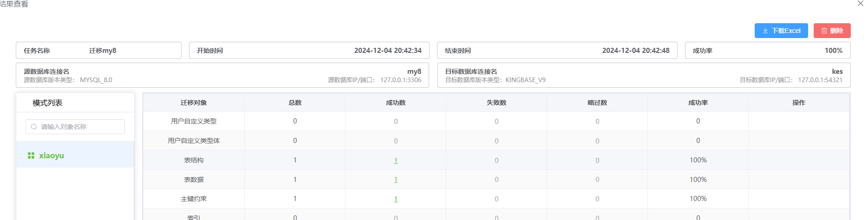
Task: Click the 任务名称 value 迁移my8
Action: point(103,51)
